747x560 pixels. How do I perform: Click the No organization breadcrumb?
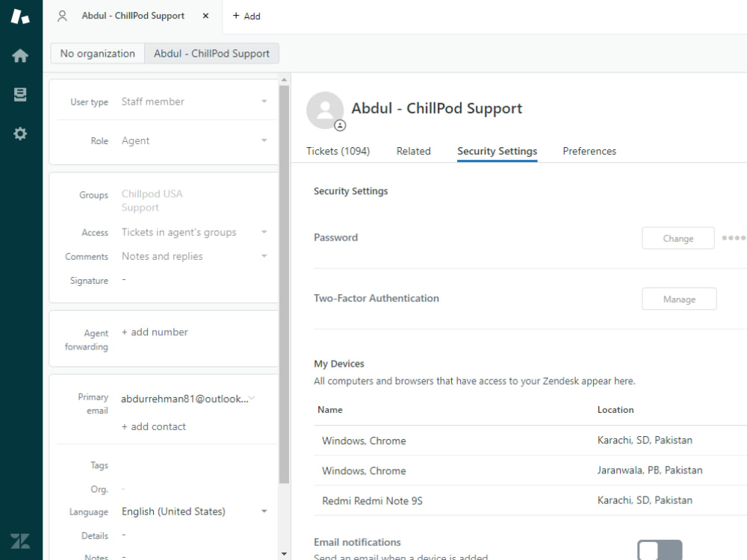coord(98,53)
